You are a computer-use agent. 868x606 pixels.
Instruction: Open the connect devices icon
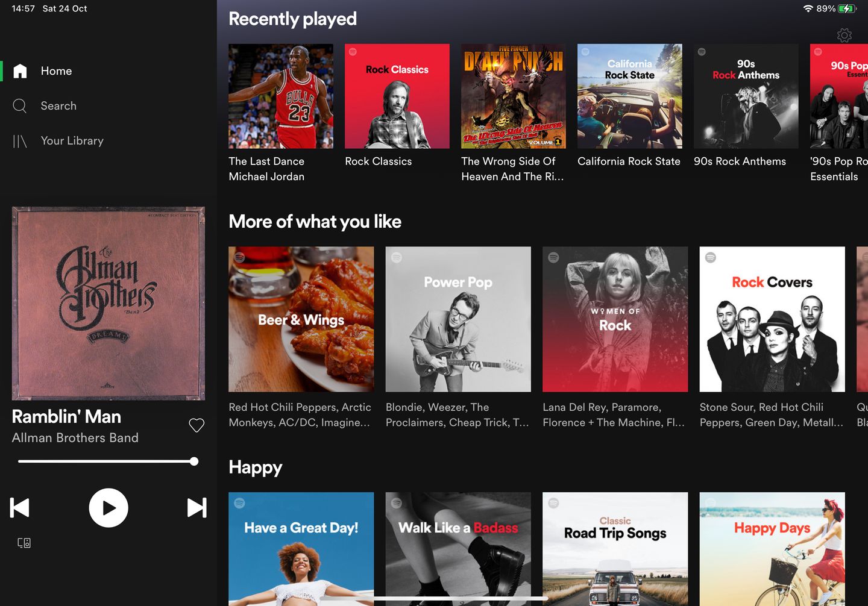click(24, 543)
